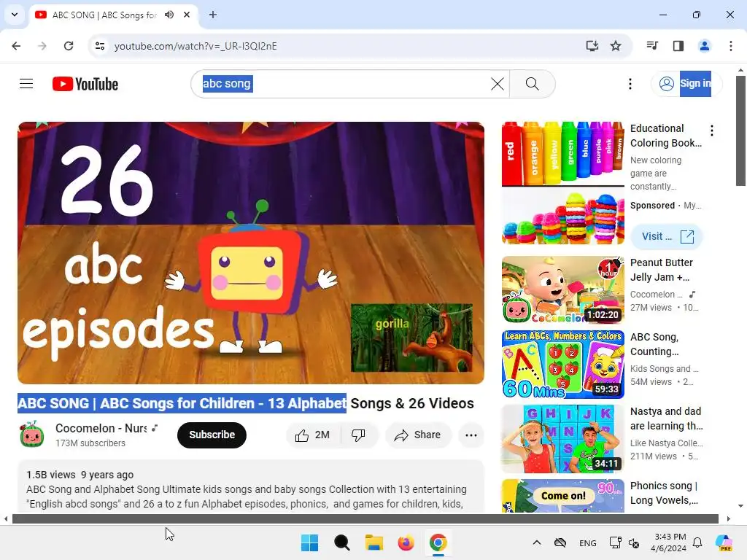Open Windows Start menu
The height and width of the screenshot is (560, 747).
click(x=309, y=542)
